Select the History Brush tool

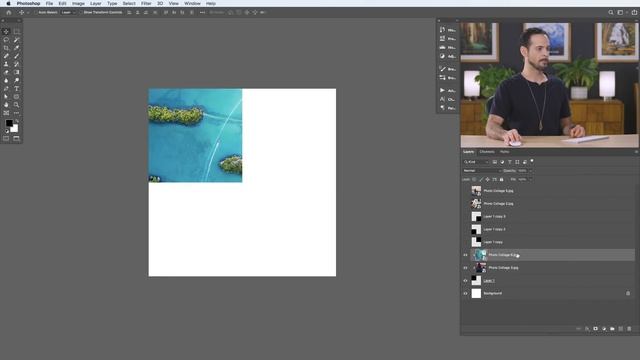pos(16,64)
